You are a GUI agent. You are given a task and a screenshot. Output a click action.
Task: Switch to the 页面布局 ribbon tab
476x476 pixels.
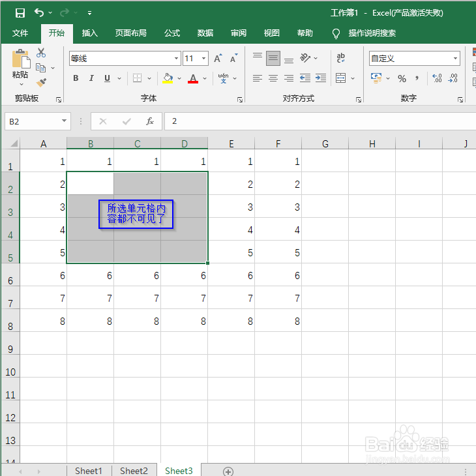point(131,33)
